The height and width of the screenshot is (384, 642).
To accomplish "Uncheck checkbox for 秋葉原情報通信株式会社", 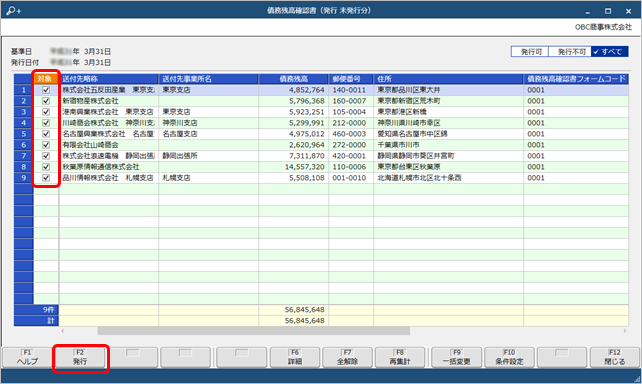I will (x=46, y=167).
